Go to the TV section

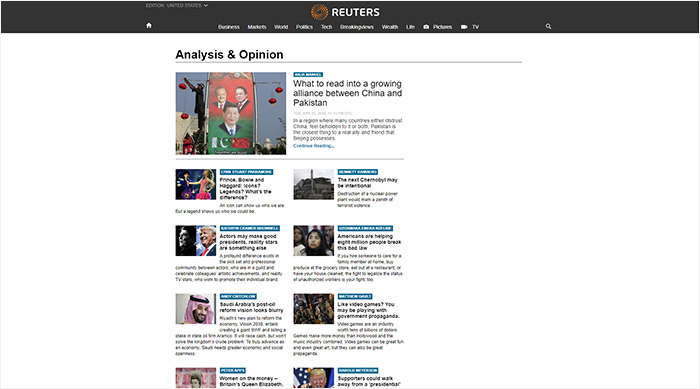(x=475, y=27)
